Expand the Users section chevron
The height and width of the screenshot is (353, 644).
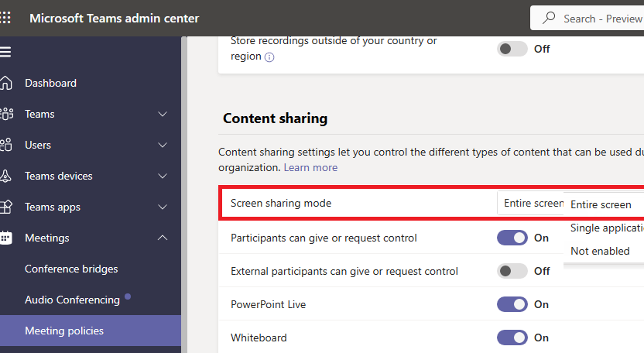pyautogui.click(x=163, y=145)
